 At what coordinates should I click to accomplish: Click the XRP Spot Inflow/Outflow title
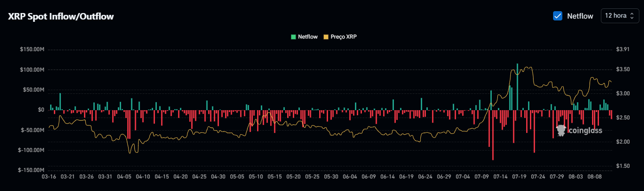pos(61,16)
